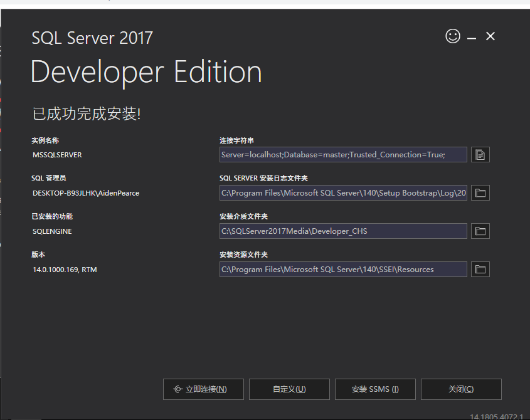
Task: Minimize the SQL Server installer window
Action: pos(472,38)
